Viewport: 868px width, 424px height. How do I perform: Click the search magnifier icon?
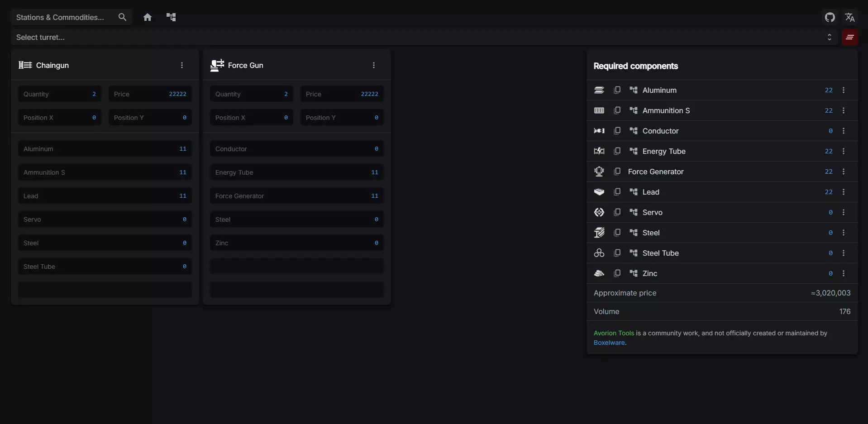pos(122,17)
